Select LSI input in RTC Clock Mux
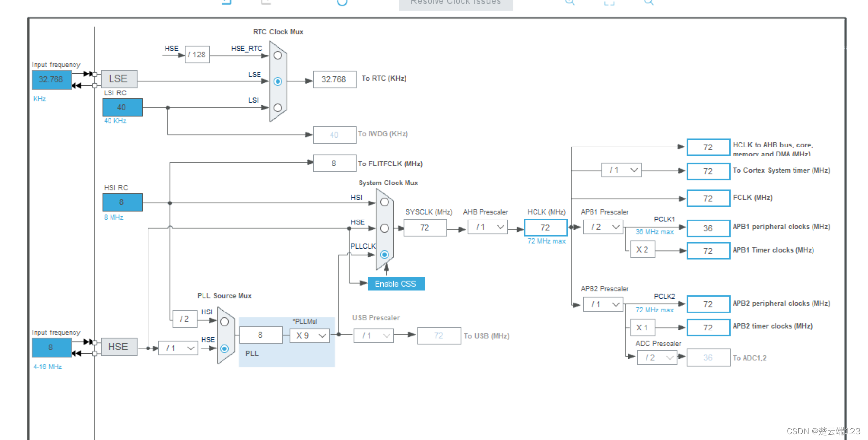This screenshot has width=868, height=440. click(277, 108)
